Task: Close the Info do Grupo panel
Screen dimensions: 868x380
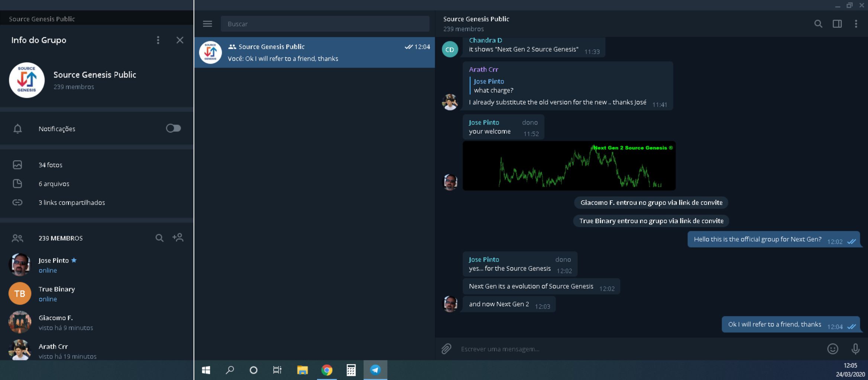Action: tap(180, 40)
